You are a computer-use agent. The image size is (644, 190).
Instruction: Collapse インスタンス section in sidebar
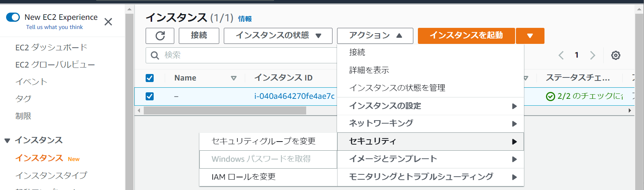(x=7, y=140)
